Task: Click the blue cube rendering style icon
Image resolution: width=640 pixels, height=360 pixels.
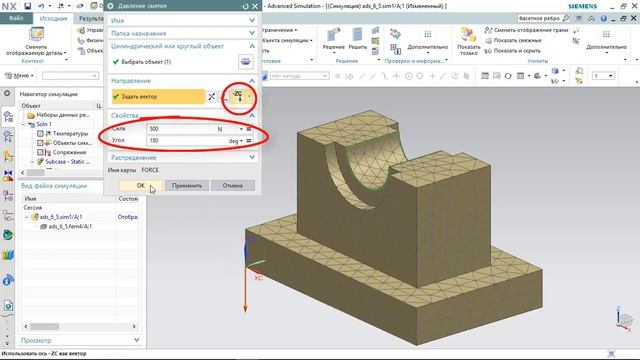Action: click(x=555, y=71)
